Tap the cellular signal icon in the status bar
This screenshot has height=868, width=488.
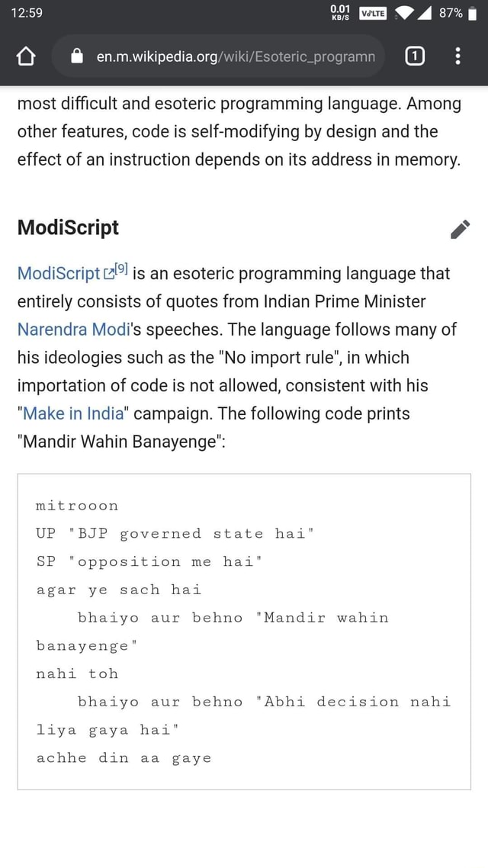424,11
